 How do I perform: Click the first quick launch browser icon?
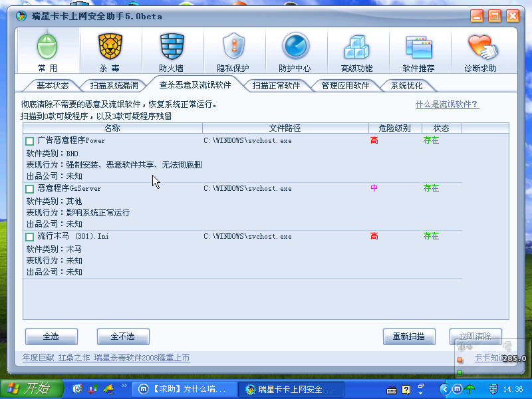click(77, 389)
